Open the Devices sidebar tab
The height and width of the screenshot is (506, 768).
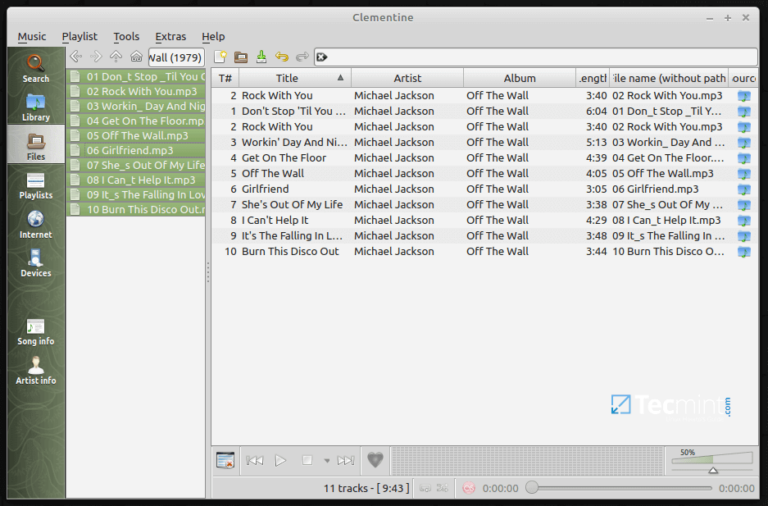(36, 263)
